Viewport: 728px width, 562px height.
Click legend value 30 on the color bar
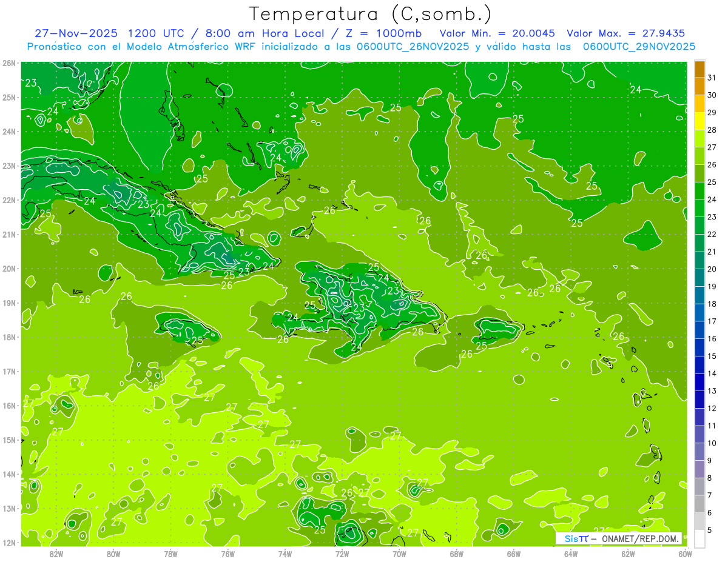[x=712, y=95]
